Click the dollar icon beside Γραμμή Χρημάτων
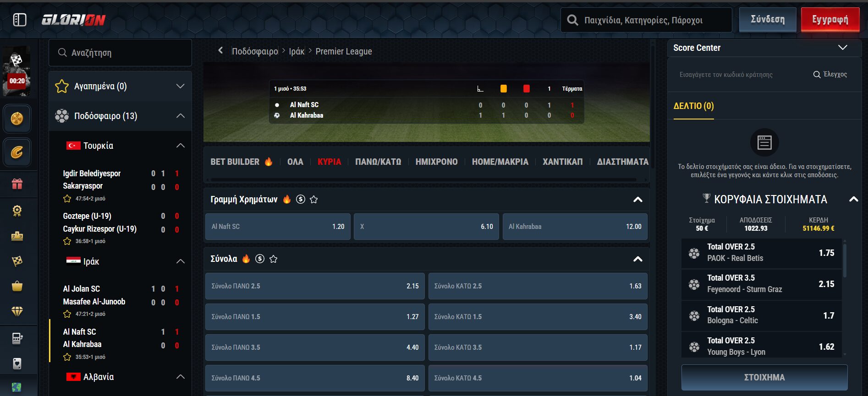 click(301, 199)
